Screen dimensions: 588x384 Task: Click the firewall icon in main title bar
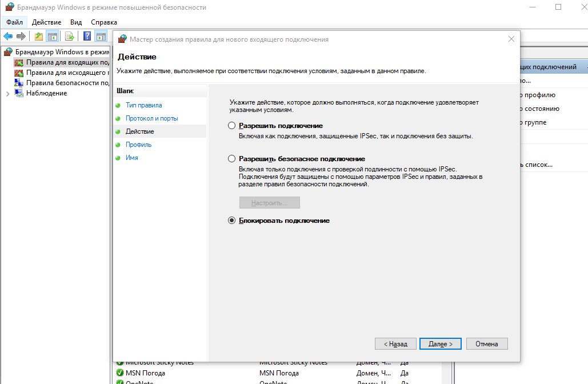point(9,7)
